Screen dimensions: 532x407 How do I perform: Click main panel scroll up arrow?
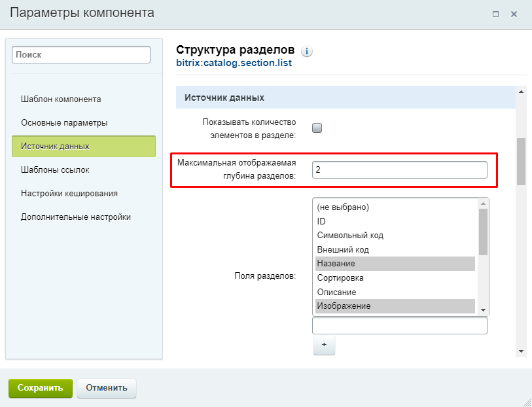[x=521, y=92]
